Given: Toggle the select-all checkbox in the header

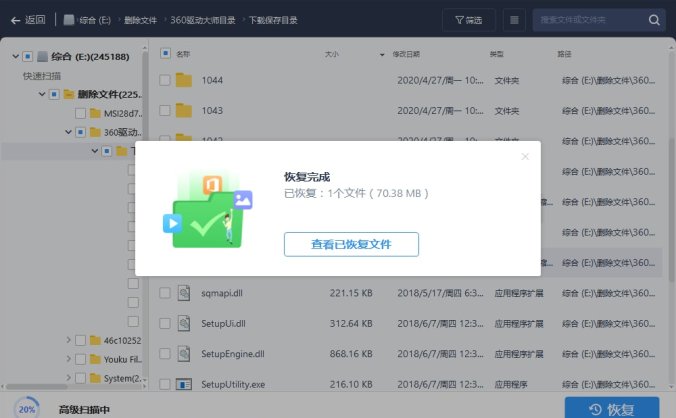Looking at the screenshot, I should [x=165, y=53].
